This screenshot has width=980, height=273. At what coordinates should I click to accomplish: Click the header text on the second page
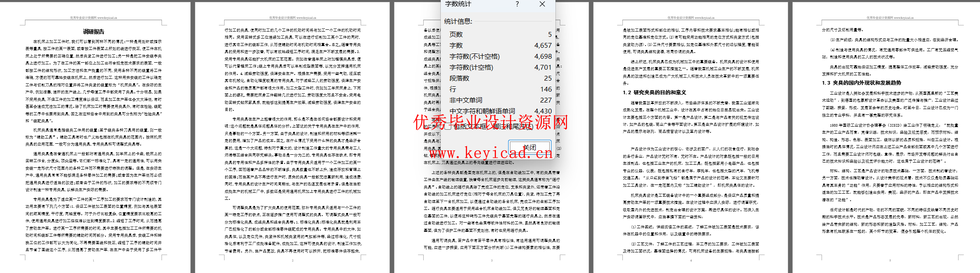pyautogui.click(x=292, y=18)
